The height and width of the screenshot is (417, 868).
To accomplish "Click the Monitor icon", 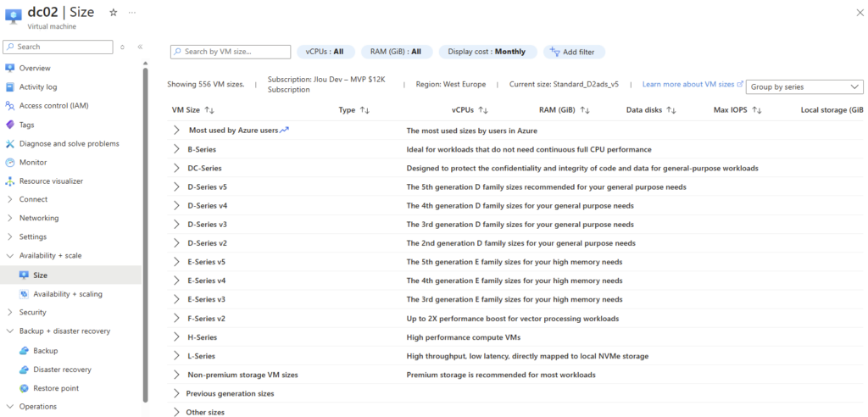I will pos(9,162).
